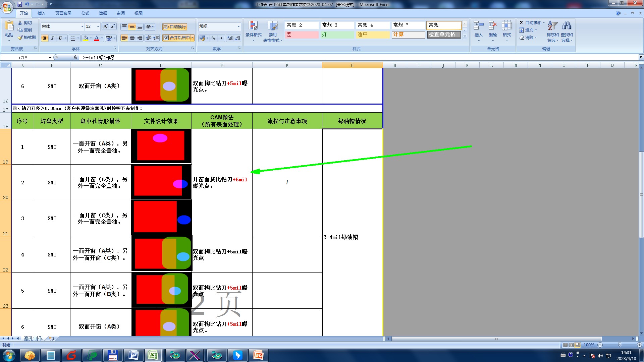Open Conditional Formatting (条件格式)
644x362 pixels.
coord(253,31)
